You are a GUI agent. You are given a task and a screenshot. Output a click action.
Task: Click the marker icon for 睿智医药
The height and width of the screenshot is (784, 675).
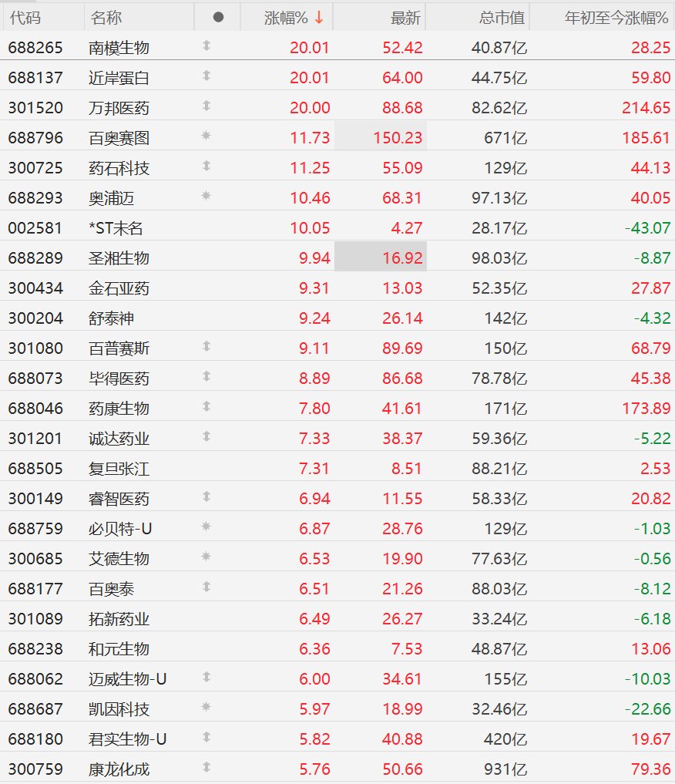[207, 496]
